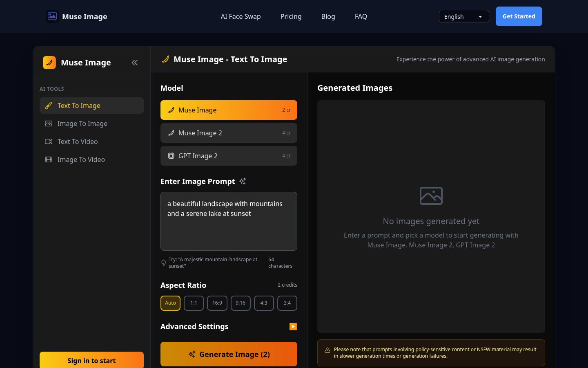This screenshot has width=588, height=368.
Task: Click the "2 credits" label
Action: (x=287, y=285)
